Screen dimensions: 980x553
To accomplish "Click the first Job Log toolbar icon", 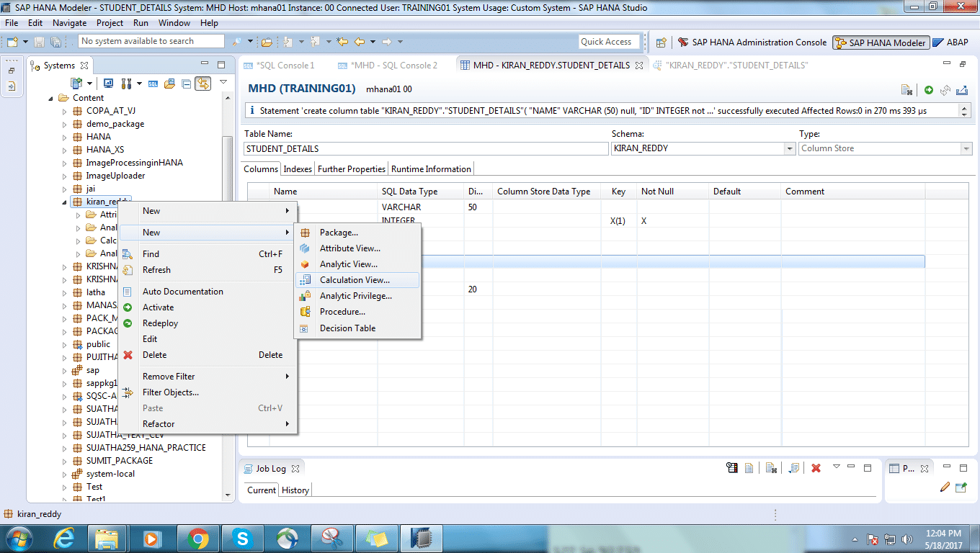I will pos(732,468).
